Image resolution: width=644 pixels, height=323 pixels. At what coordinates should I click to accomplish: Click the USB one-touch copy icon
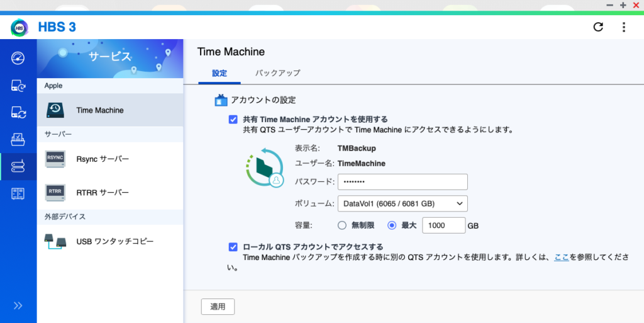[x=55, y=242]
